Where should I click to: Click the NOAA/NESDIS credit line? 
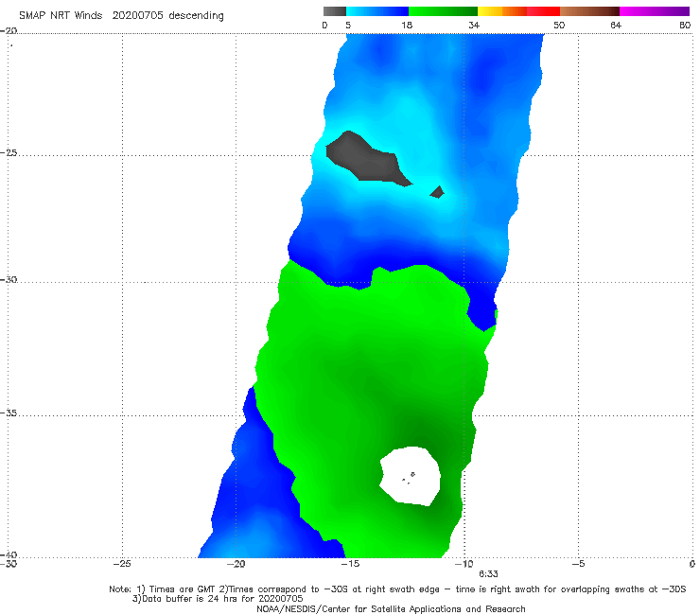(391, 609)
